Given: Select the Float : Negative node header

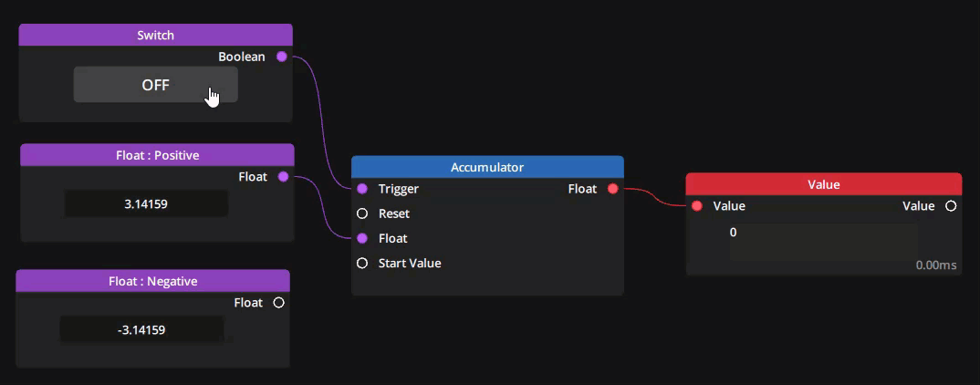Looking at the screenshot, I should tap(152, 281).
